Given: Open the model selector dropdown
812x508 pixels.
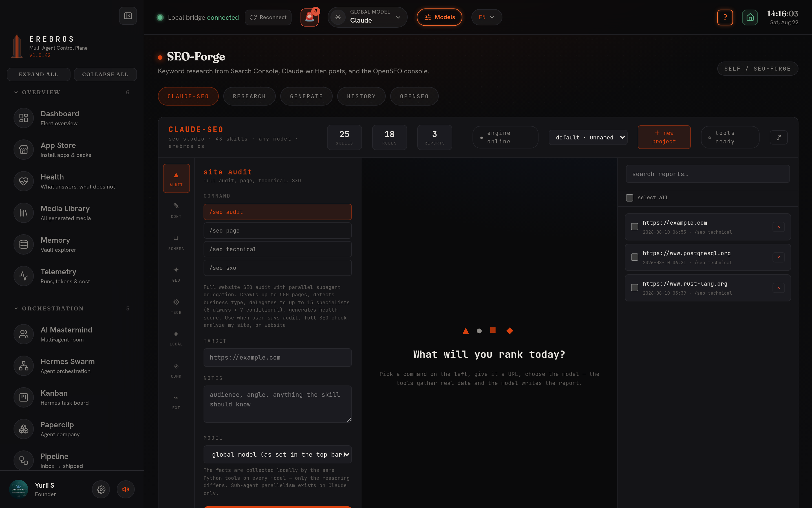Looking at the screenshot, I should tap(277, 454).
